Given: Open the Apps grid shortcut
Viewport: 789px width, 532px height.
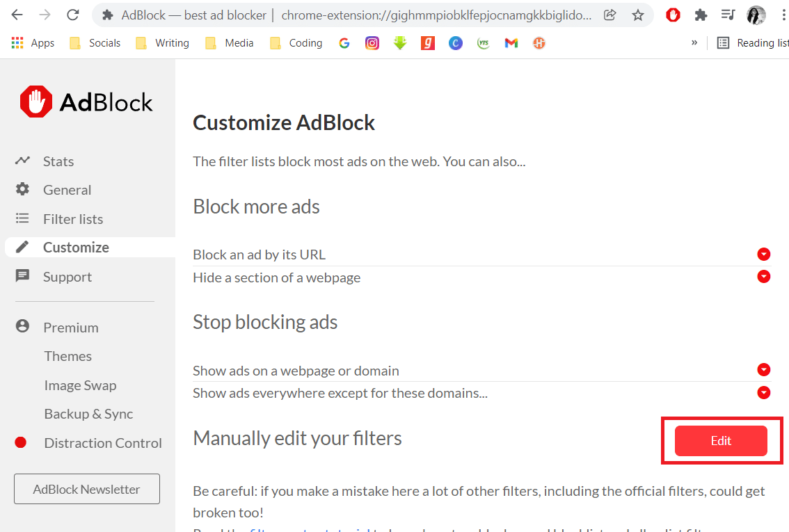Looking at the screenshot, I should (x=33, y=43).
